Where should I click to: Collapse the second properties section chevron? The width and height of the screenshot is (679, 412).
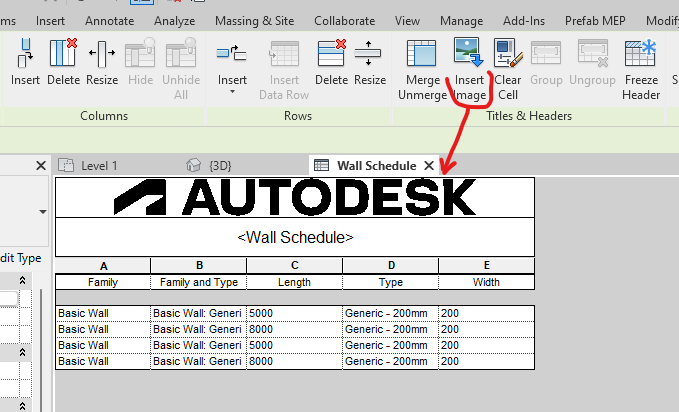(x=23, y=353)
